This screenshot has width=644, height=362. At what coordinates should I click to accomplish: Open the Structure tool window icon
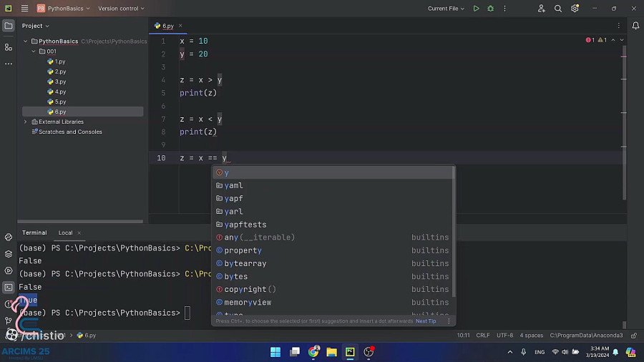(x=8, y=48)
